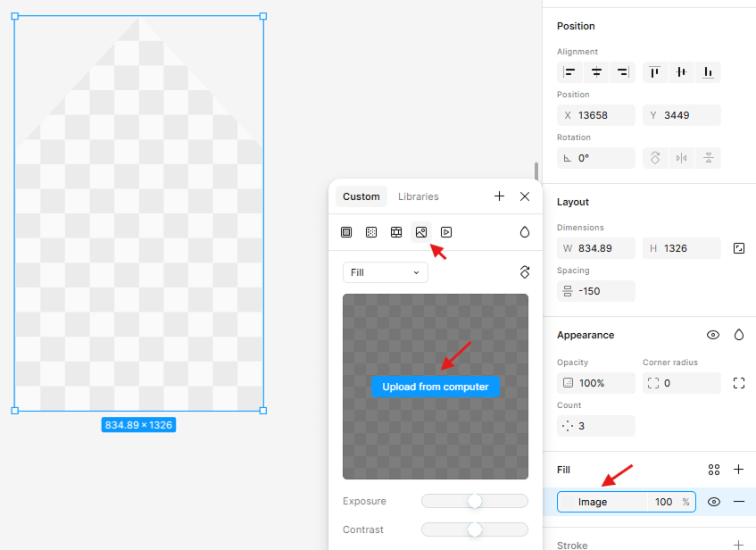Toggle layer visibility eye in Appearance
The image size is (756, 550).
click(x=713, y=335)
